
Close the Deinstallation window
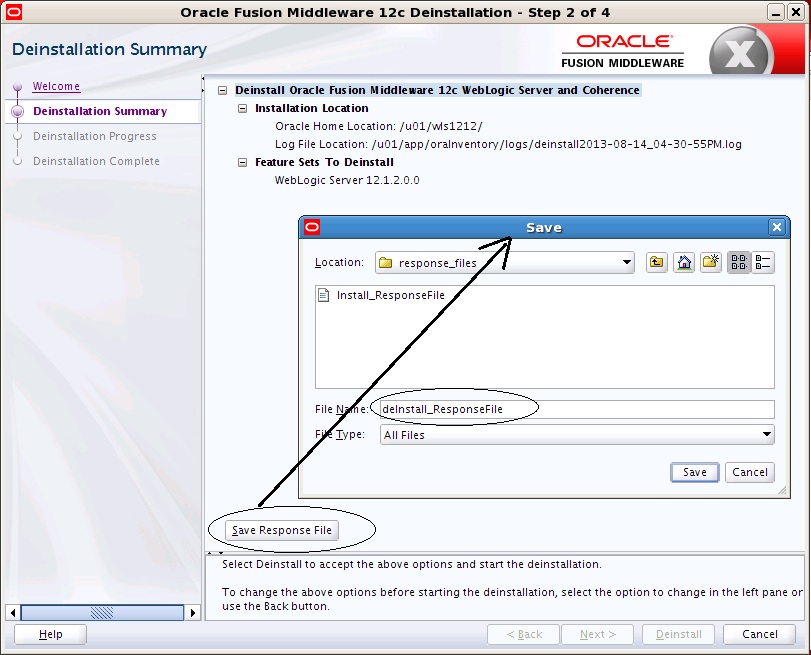(796, 12)
